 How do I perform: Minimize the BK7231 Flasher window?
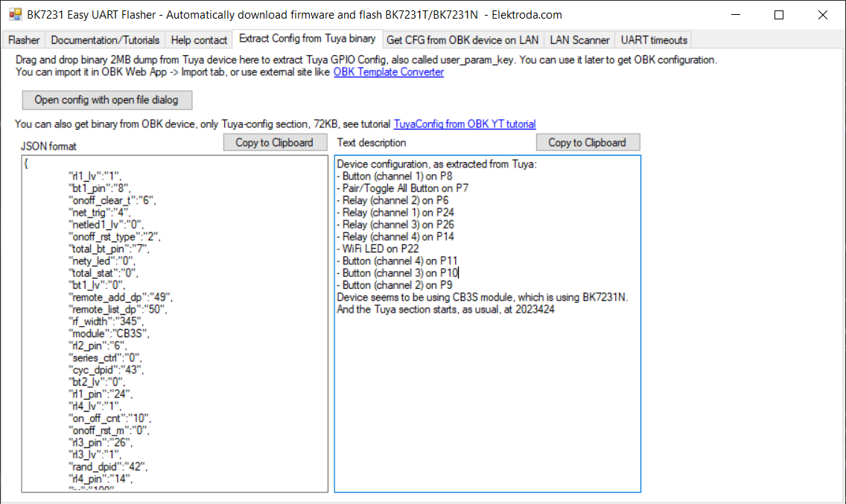pos(735,15)
